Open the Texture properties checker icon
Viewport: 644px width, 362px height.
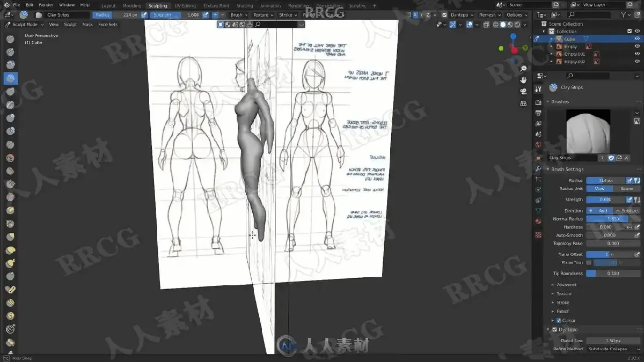coord(538,235)
